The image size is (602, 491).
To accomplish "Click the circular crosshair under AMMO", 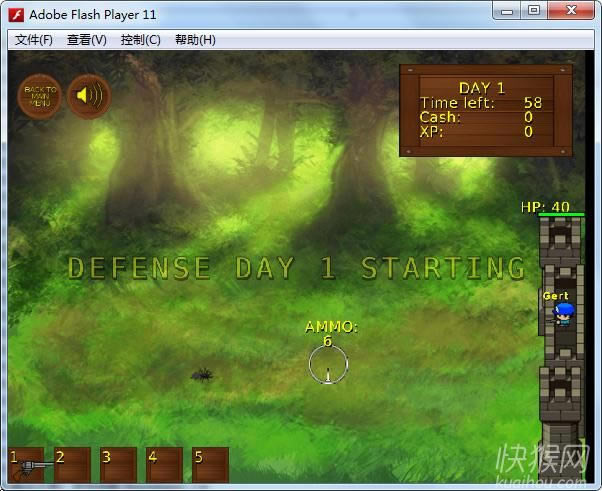I will point(327,364).
